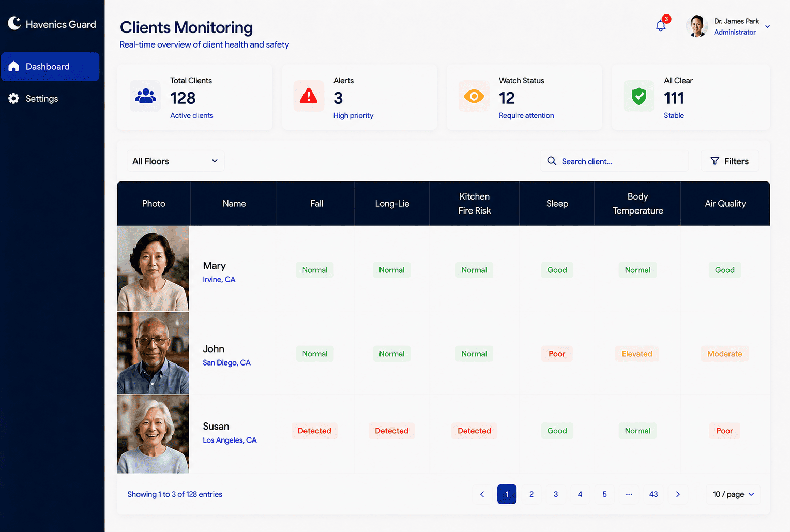This screenshot has height=532, width=790.
Task: Click the name John
Action: pos(214,349)
